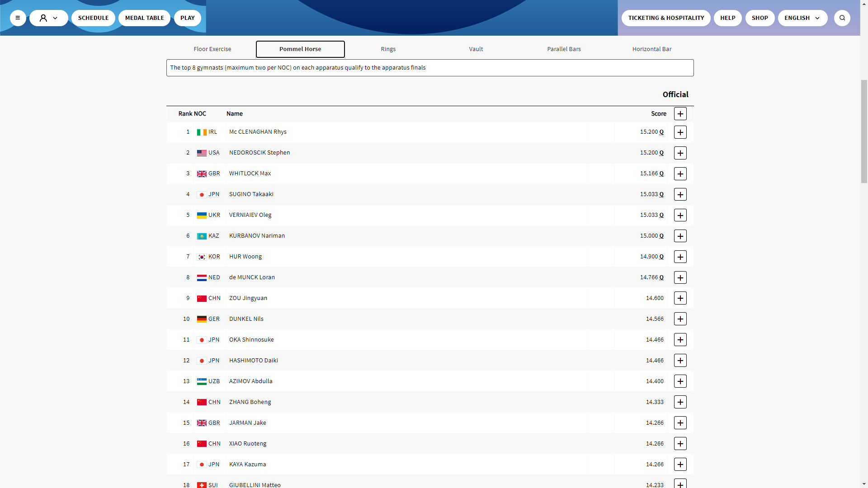Switch to the Floor Exercise tab
Screen dimensions: 868x488
tap(212, 49)
